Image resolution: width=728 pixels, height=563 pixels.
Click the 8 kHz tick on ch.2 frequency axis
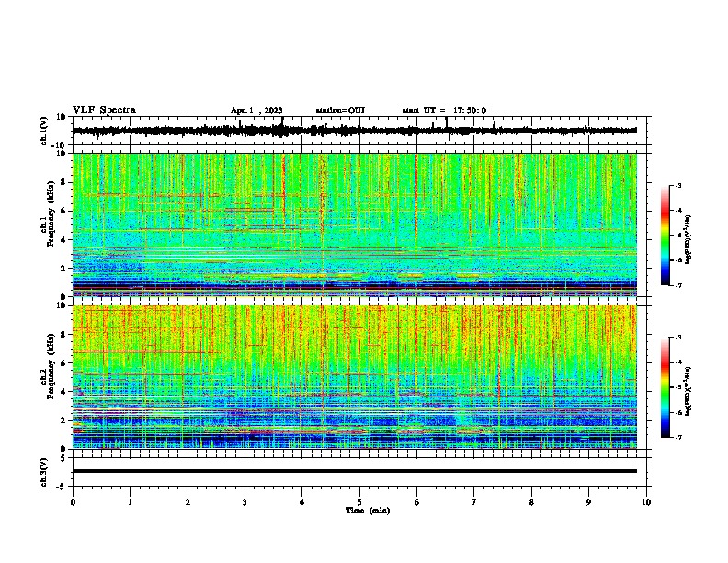click(63, 335)
